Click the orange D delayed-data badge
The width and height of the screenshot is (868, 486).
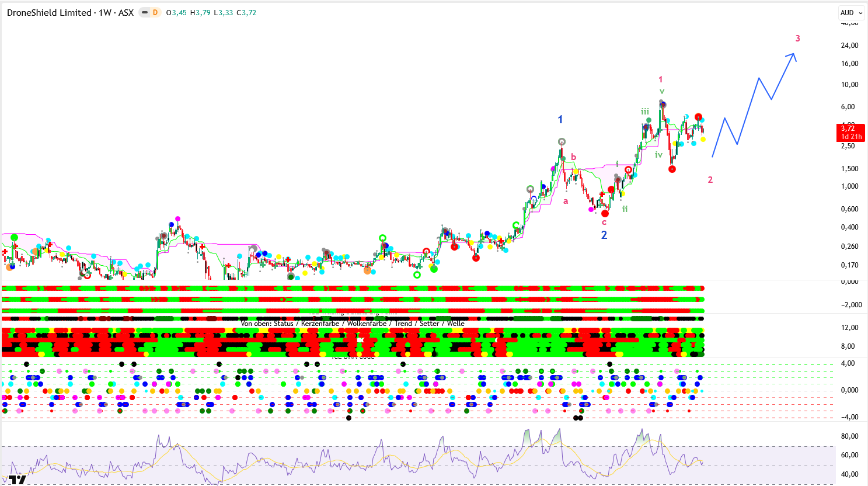[x=155, y=12]
